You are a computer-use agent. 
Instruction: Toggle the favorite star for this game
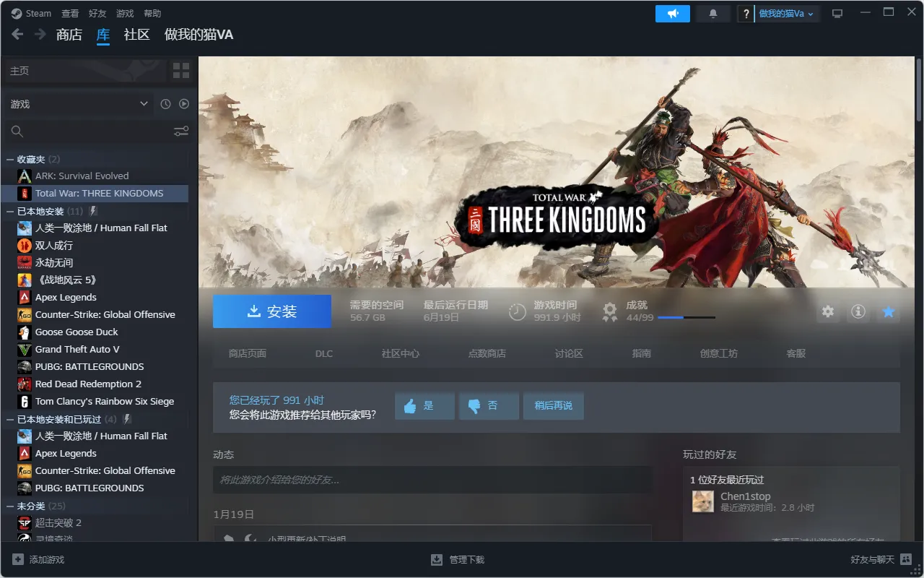point(889,311)
